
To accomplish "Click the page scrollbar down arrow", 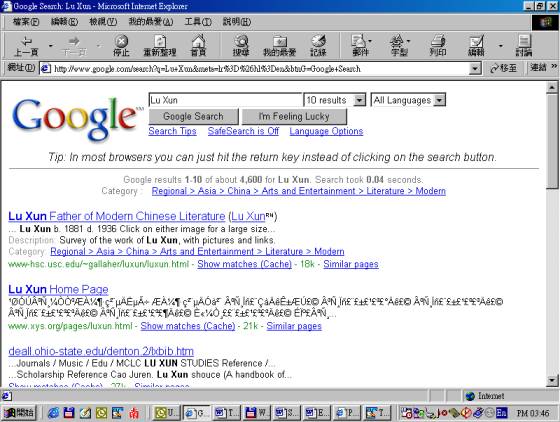I will [x=552, y=381].
